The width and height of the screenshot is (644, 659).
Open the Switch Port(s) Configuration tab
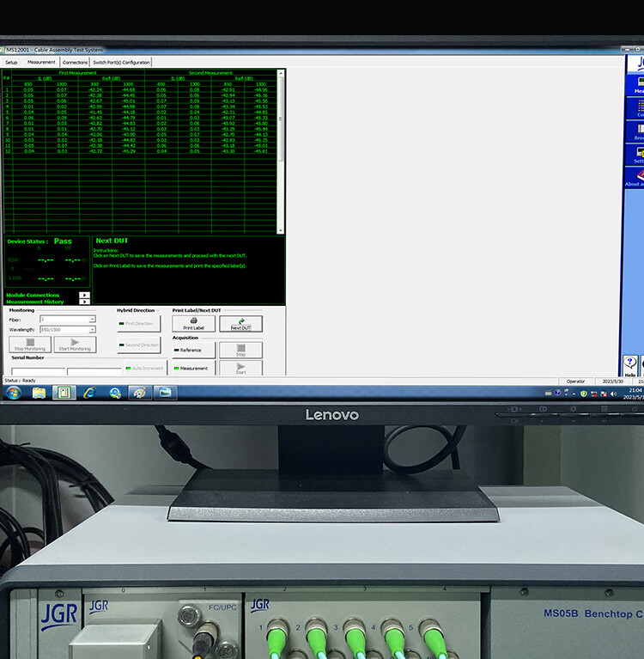(x=121, y=63)
